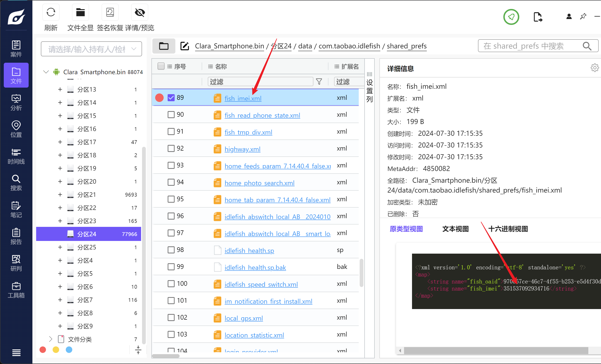Expand the 分区21 tree node
This screenshot has height=364, width=601.
(x=60, y=195)
